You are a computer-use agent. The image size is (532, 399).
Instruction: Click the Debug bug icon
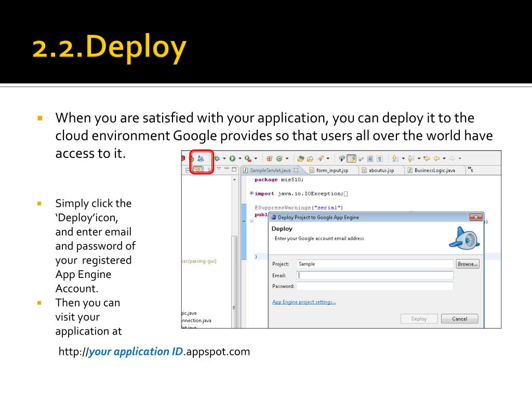[217, 158]
